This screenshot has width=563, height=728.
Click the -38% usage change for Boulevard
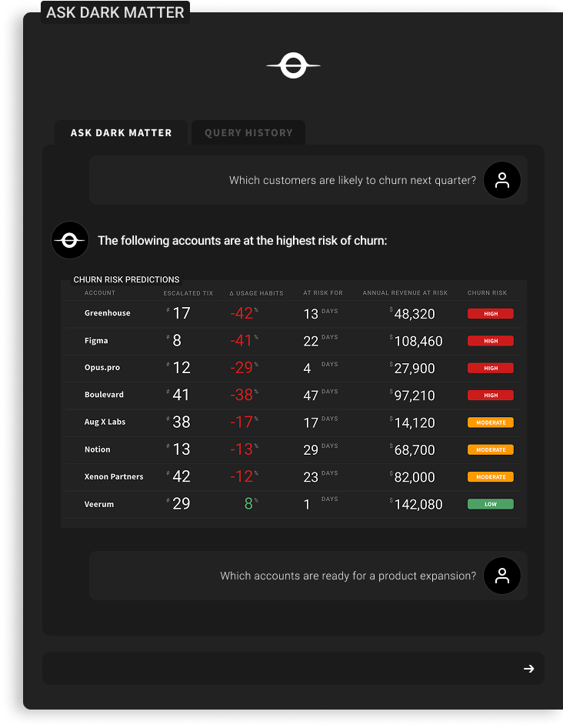244,395
